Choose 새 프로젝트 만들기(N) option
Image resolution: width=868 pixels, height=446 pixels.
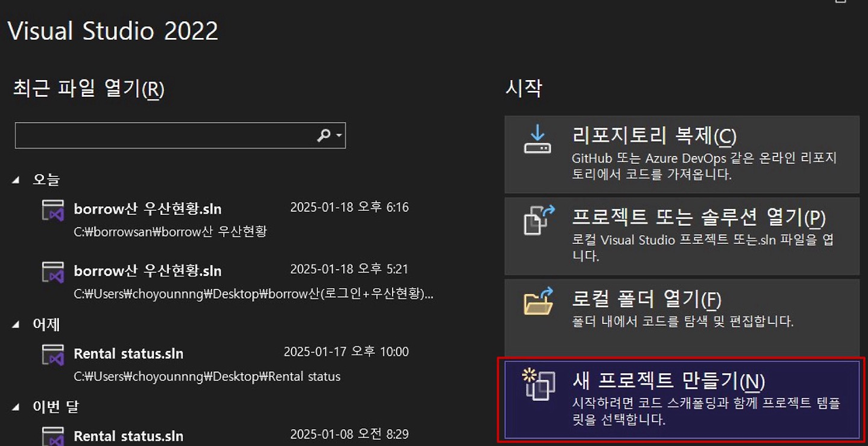coord(683,400)
